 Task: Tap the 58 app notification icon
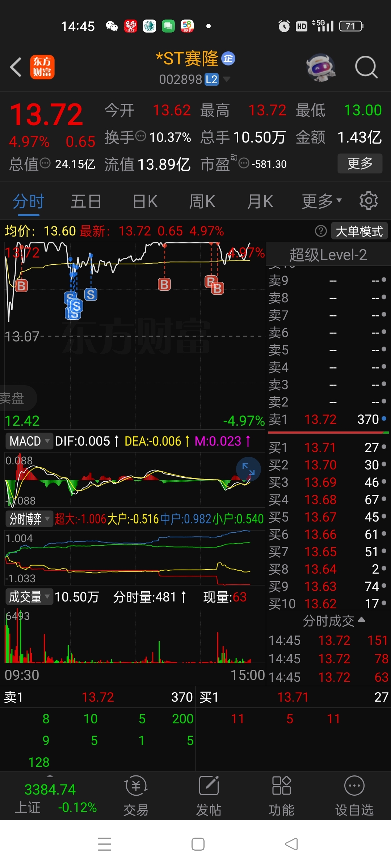(187, 26)
